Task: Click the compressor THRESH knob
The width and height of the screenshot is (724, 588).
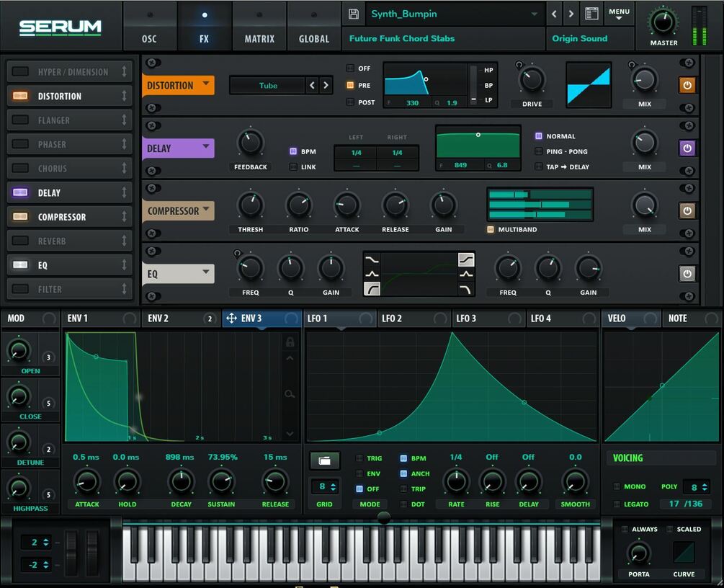Action: [250, 205]
